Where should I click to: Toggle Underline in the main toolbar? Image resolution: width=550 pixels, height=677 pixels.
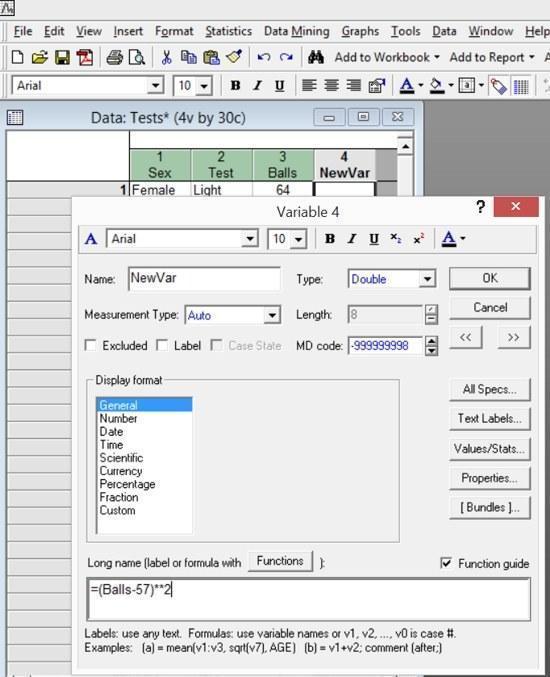(x=280, y=85)
